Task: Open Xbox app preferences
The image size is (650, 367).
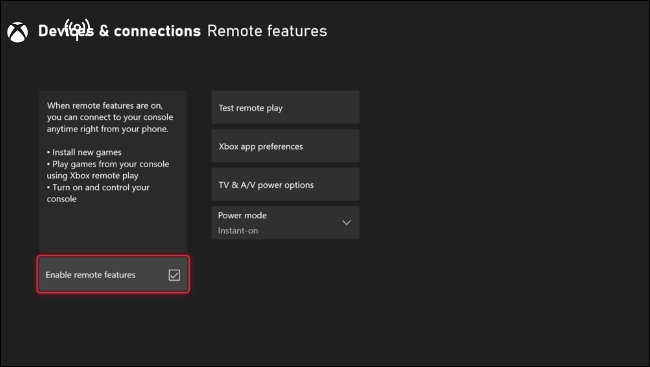Action: [285, 146]
